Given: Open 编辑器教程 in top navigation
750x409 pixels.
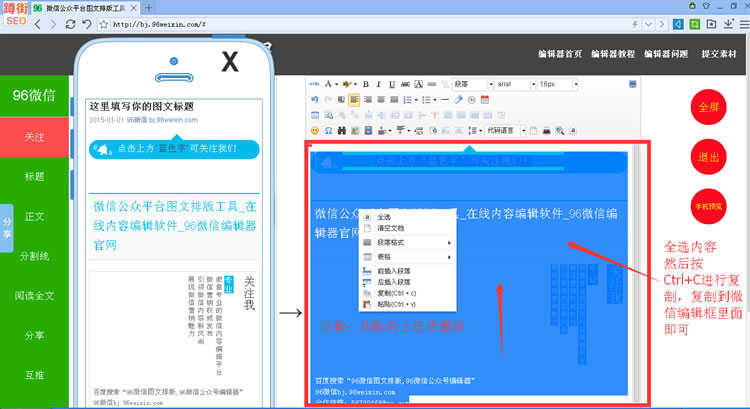Looking at the screenshot, I should coord(613,54).
